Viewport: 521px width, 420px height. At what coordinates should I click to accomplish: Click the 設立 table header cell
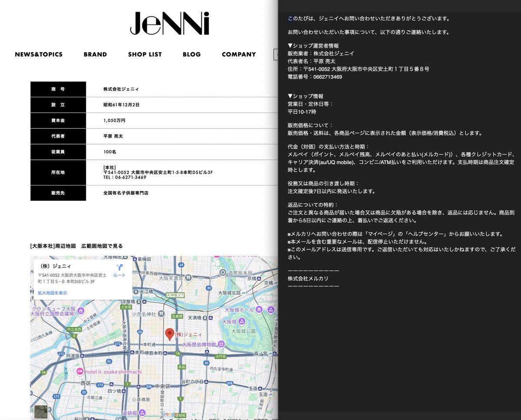pos(58,105)
